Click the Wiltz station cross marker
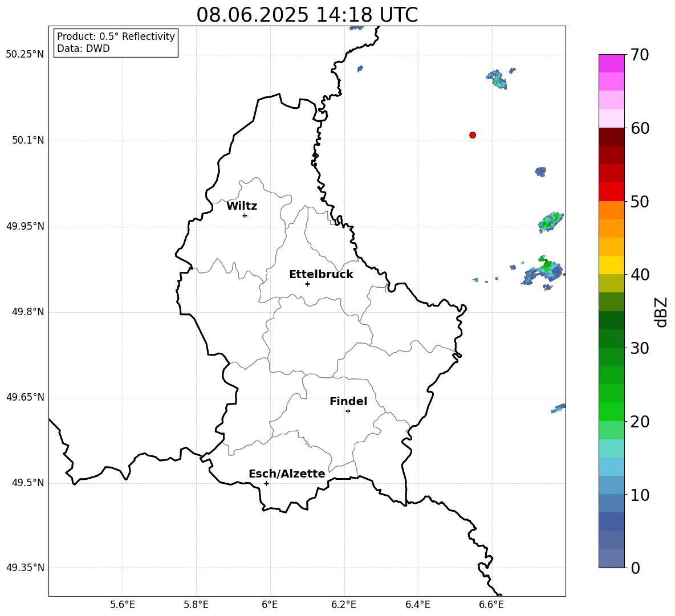 click(x=245, y=215)
